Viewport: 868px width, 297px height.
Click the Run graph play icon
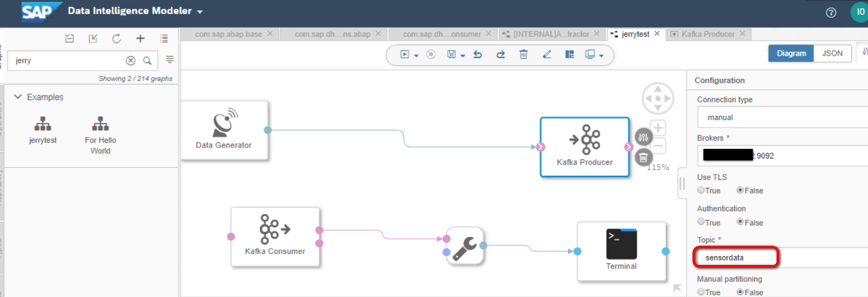(x=405, y=55)
